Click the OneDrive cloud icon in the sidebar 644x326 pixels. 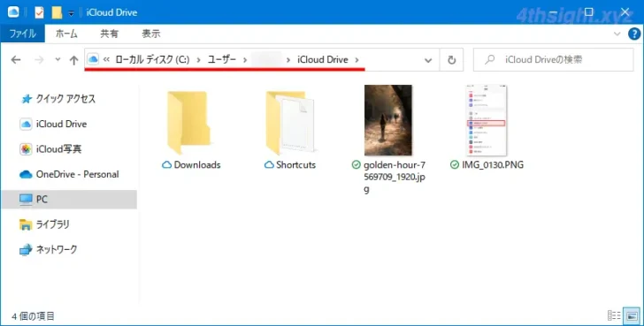click(26, 174)
